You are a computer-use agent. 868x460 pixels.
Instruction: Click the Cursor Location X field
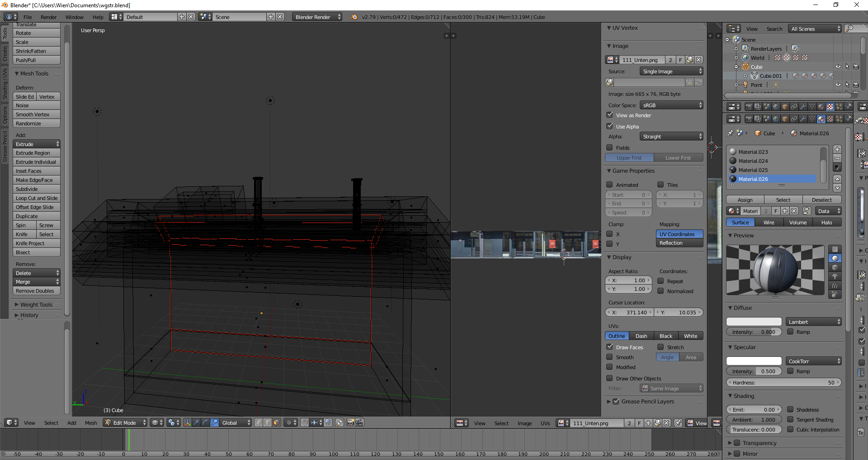(629, 312)
